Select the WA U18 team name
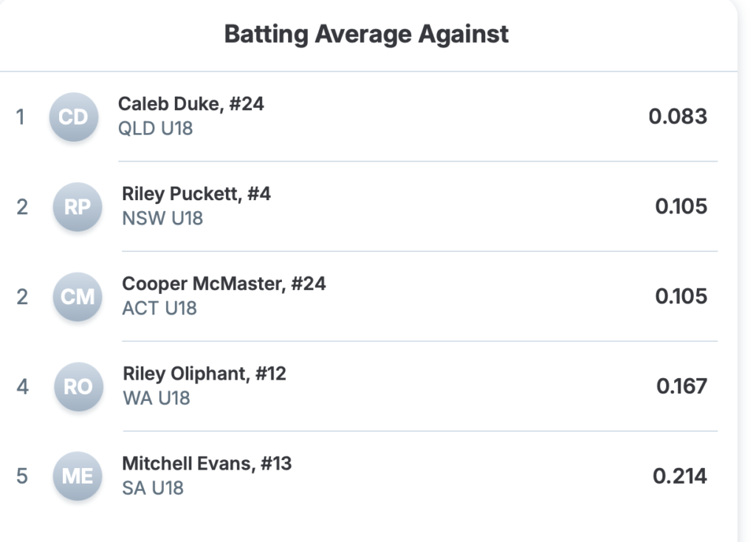Screen dimensions: 756x542 (x=157, y=398)
